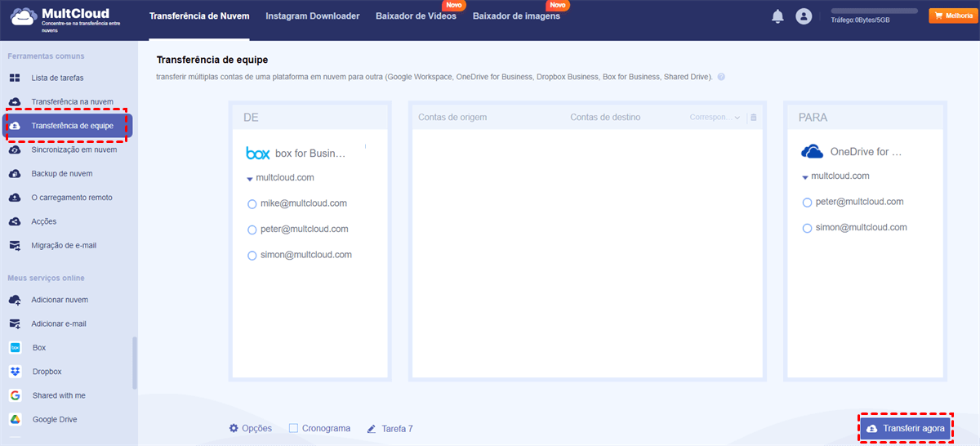Collapse multcloud.com domain in DE panel
This screenshot has width=980, height=446.
pyautogui.click(x=250, y=178)
